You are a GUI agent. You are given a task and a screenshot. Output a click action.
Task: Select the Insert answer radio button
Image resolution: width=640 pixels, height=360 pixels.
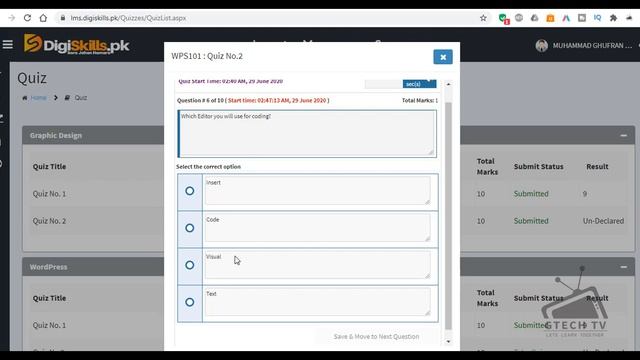(x=189, y=191)
